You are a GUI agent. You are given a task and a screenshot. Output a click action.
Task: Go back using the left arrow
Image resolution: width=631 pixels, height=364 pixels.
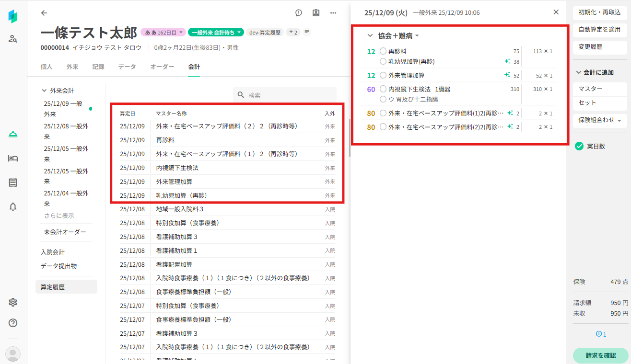[44, 13]
